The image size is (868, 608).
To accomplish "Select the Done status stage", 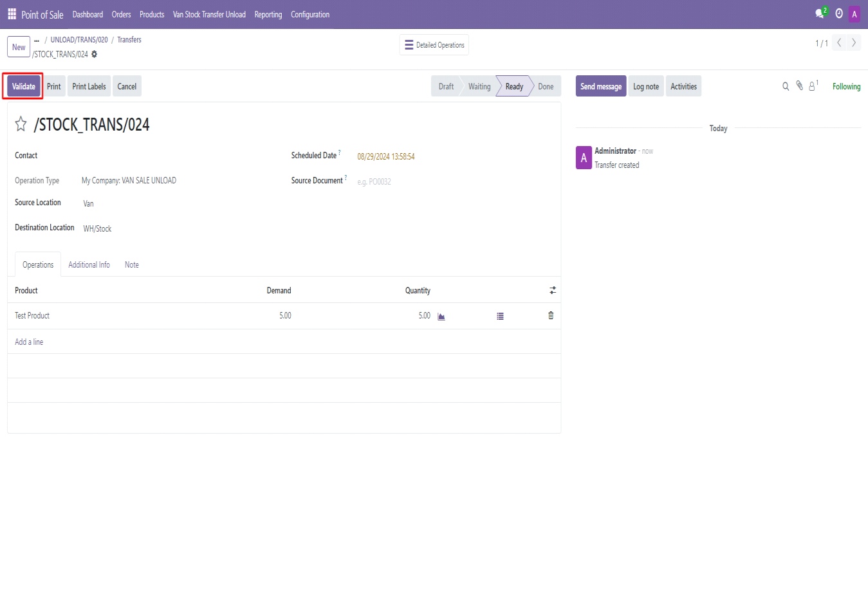I will click(546, 86).
